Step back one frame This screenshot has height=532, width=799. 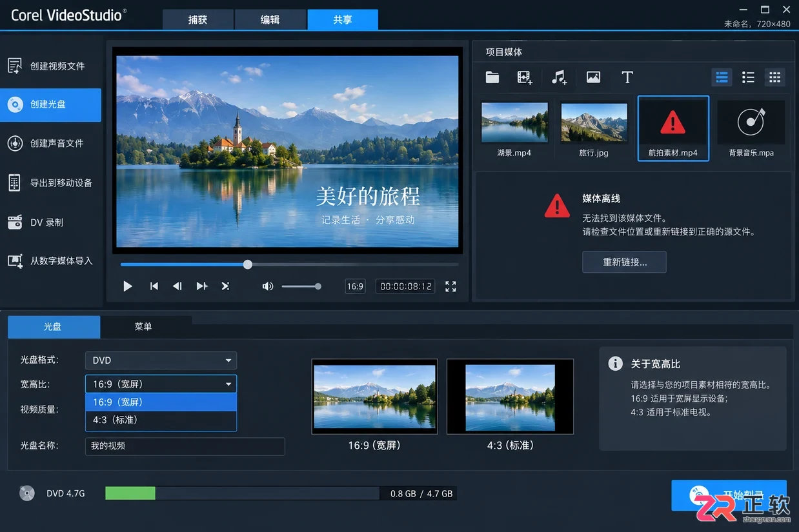[x=177, y=286]
